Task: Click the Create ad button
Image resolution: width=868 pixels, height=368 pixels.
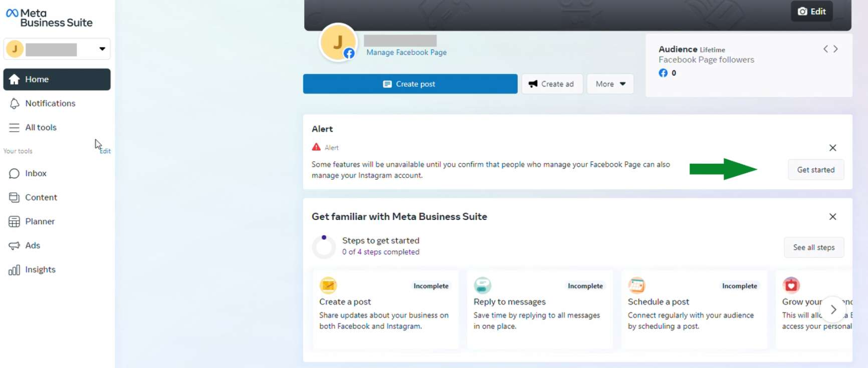Action: (x=552, y=84)
